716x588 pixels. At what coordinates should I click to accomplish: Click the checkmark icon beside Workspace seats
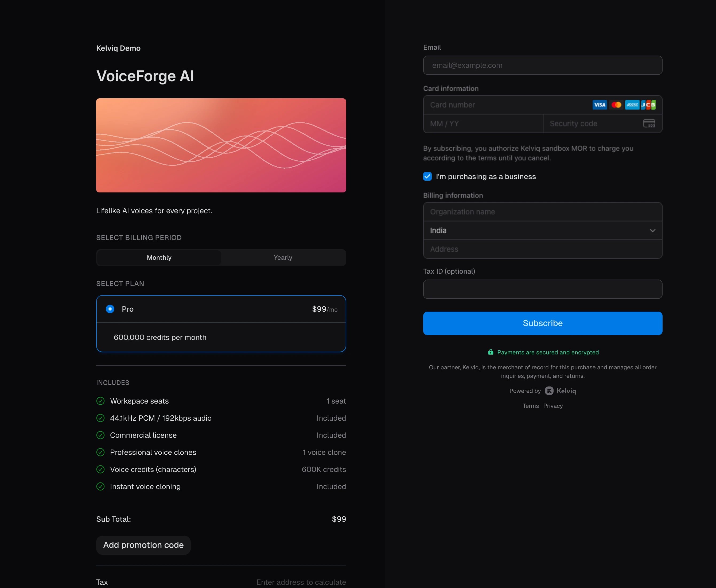tap(100, 401)
